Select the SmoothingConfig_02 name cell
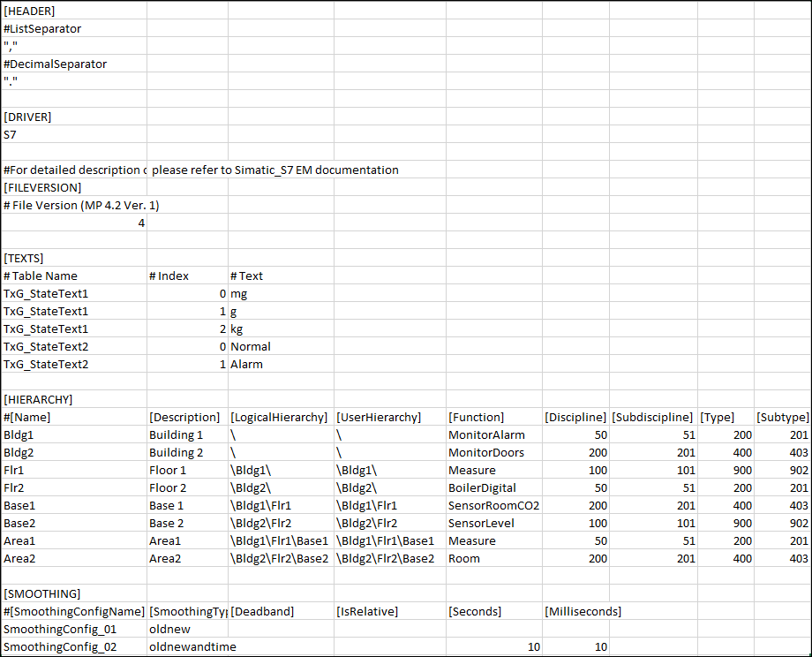 click(x=55, y=646)
